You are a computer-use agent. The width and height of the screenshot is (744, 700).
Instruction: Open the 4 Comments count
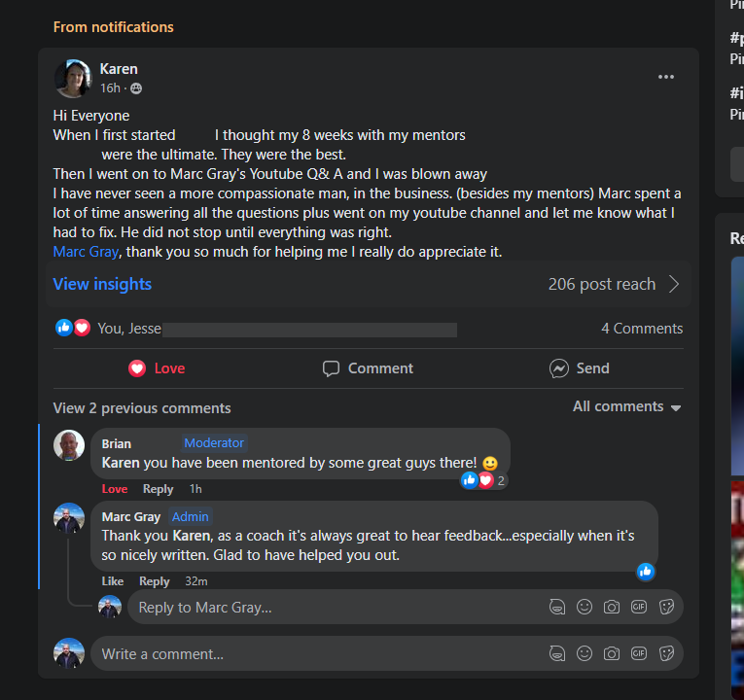(x=642, y=329)
